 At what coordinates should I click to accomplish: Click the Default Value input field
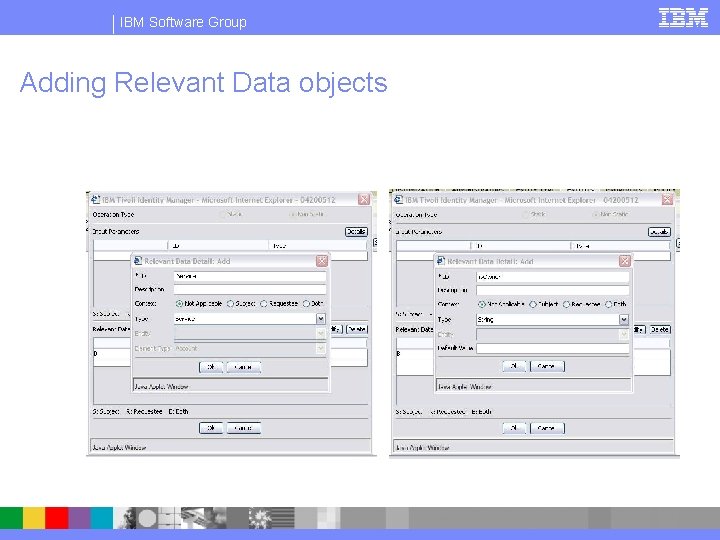point(553,348)
